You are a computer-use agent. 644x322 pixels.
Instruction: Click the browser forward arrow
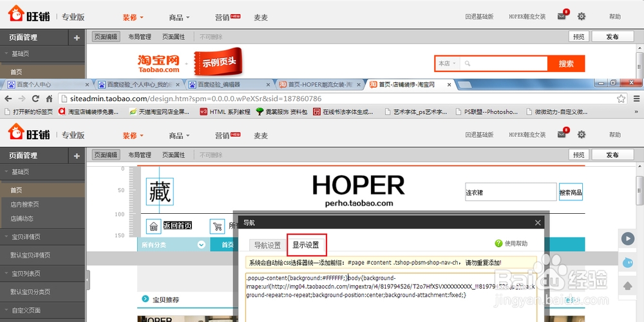[22, 99]
